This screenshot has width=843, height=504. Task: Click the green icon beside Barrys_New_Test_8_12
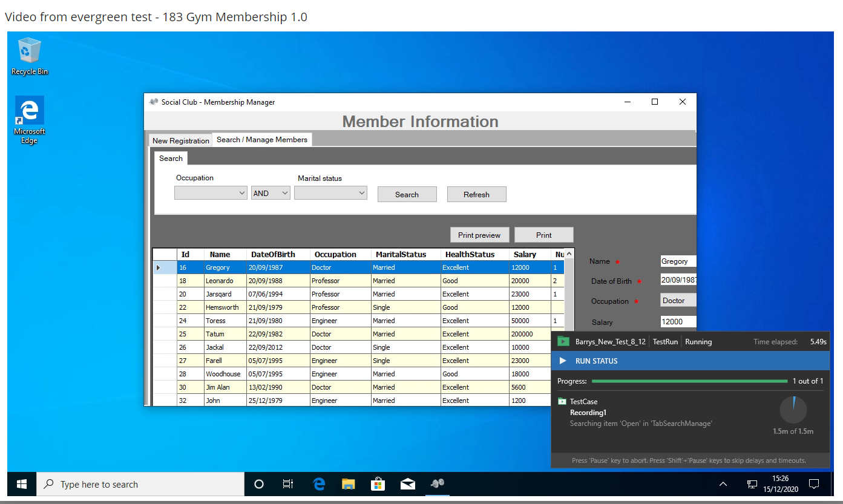[563, 341]
